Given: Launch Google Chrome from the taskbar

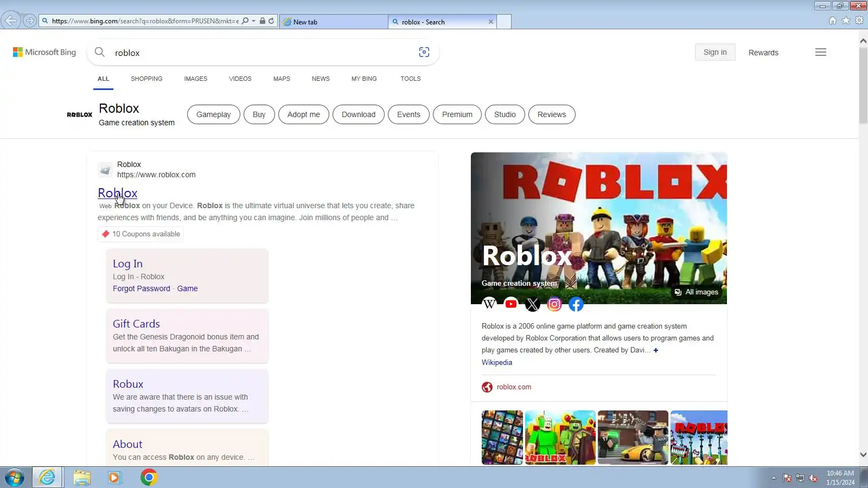Looking at the screenshot, I should [x=149, y=478].
